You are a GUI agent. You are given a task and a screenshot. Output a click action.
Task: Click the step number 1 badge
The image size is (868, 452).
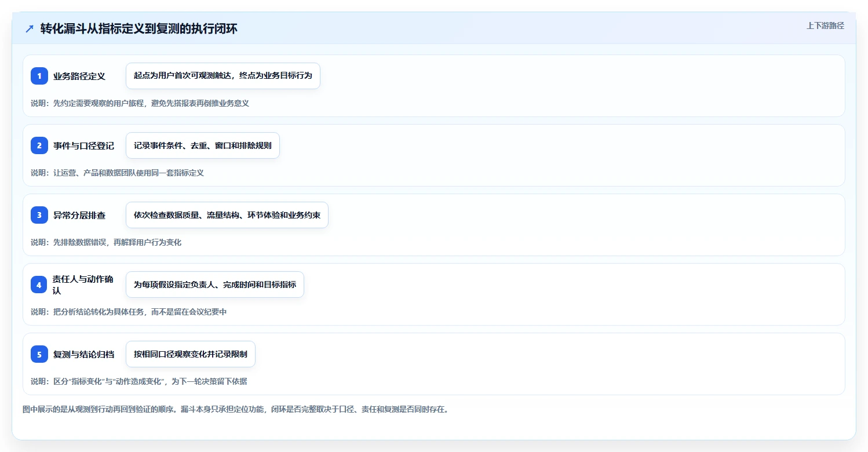pos(39,76)
